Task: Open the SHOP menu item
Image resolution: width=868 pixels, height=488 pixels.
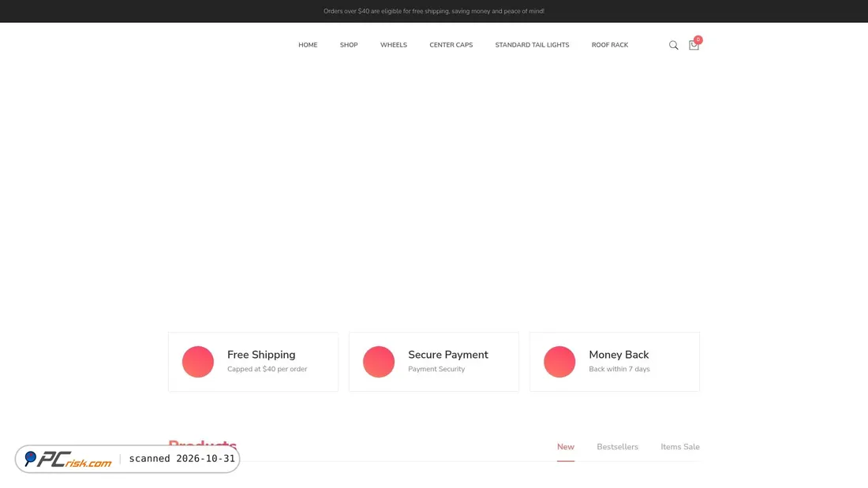Action: click(x=349, y=45)
